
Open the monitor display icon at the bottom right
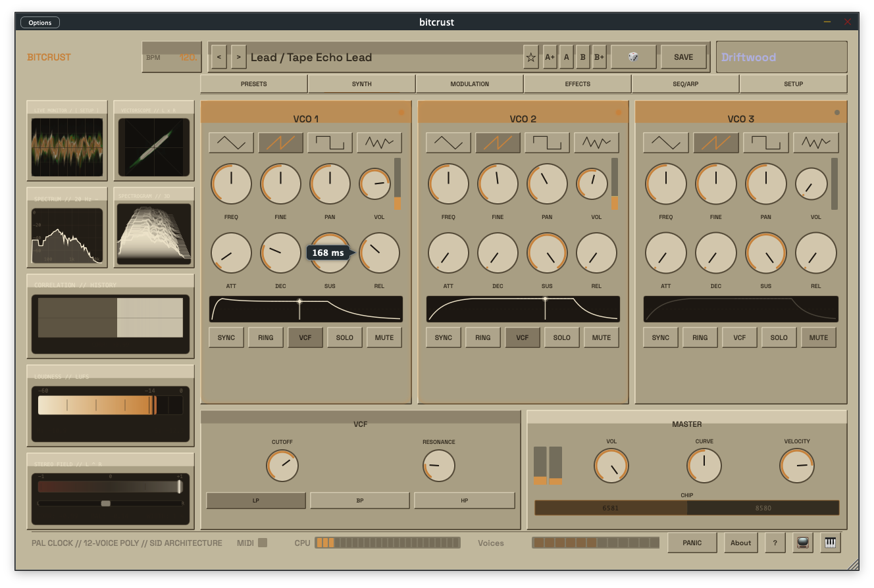[x=802, y=543]
